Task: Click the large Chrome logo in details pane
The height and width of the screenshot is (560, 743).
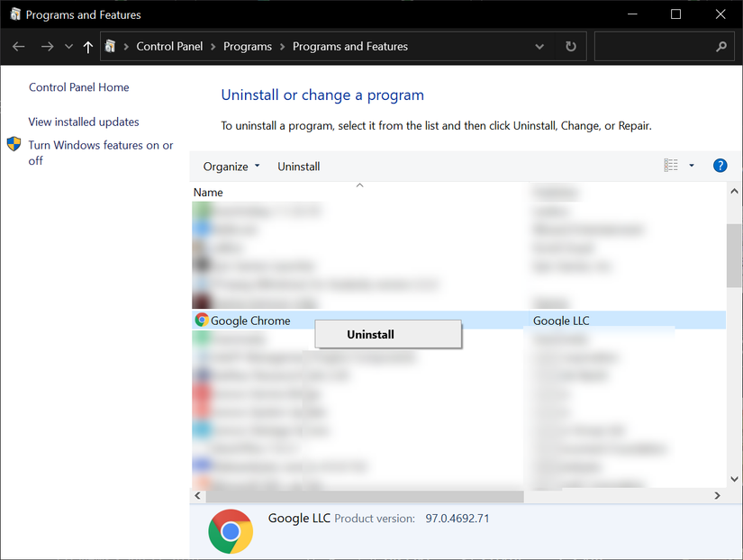Action: [x=231, y=531]
